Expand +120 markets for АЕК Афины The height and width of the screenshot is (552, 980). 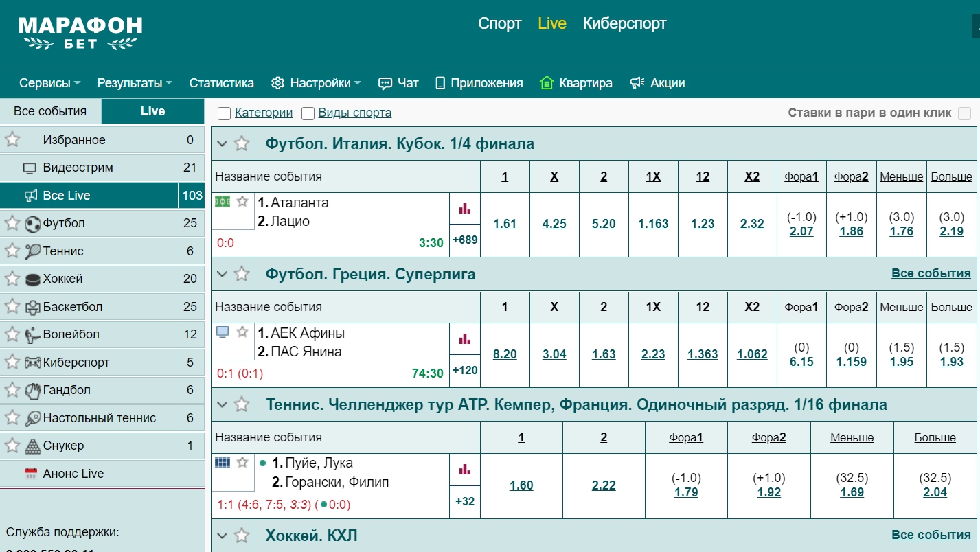point(465,371)
